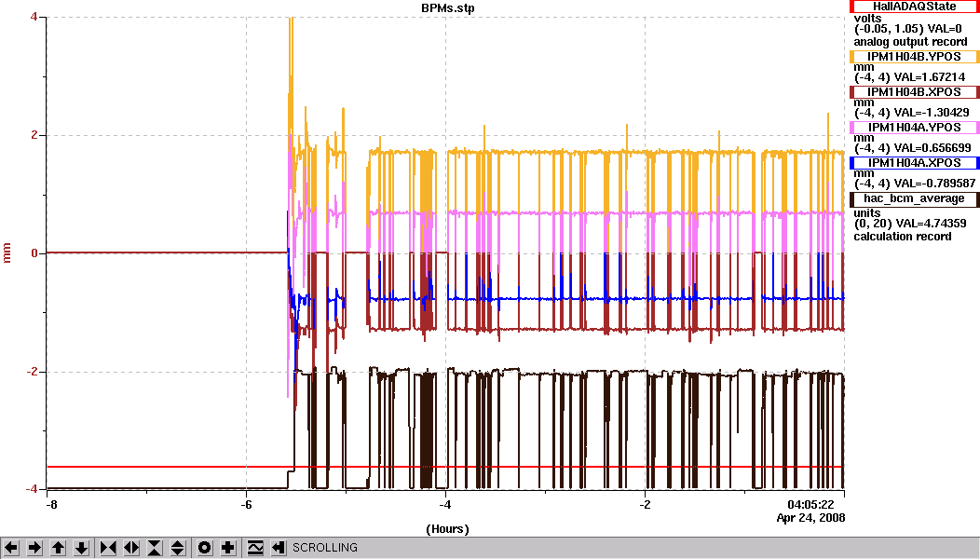Click the -6 hour tick label

click(246, 505)
